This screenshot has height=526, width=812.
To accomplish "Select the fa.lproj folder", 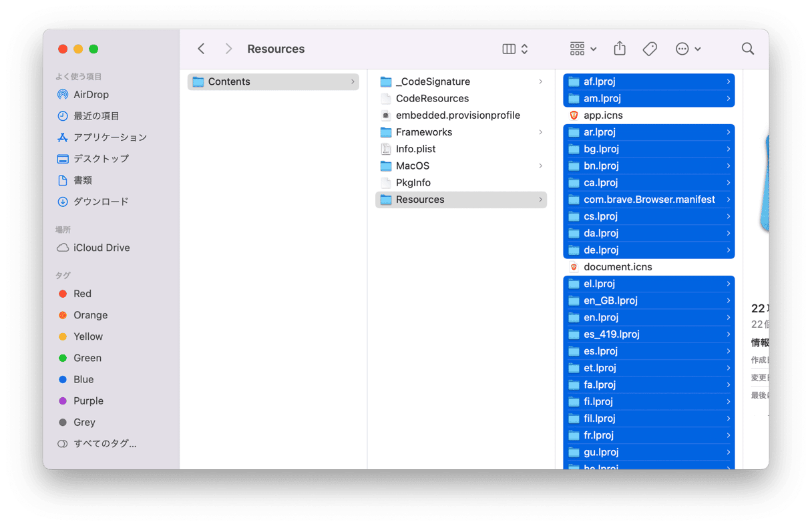I will pyautogui.click(x=649, y=384).
